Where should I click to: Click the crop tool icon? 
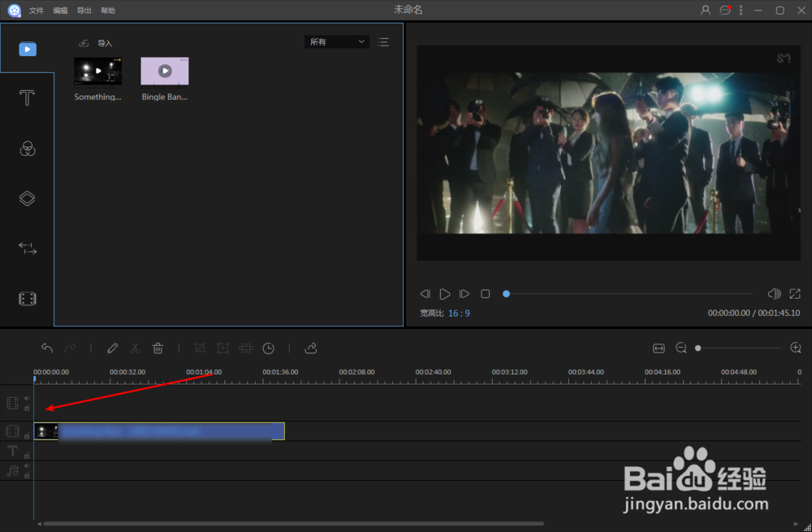200,348
